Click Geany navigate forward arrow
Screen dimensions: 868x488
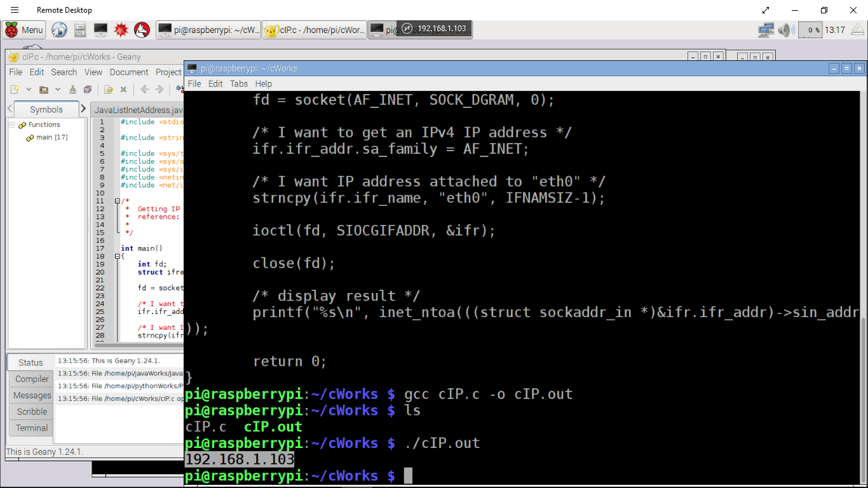click(x=159, y=90)
